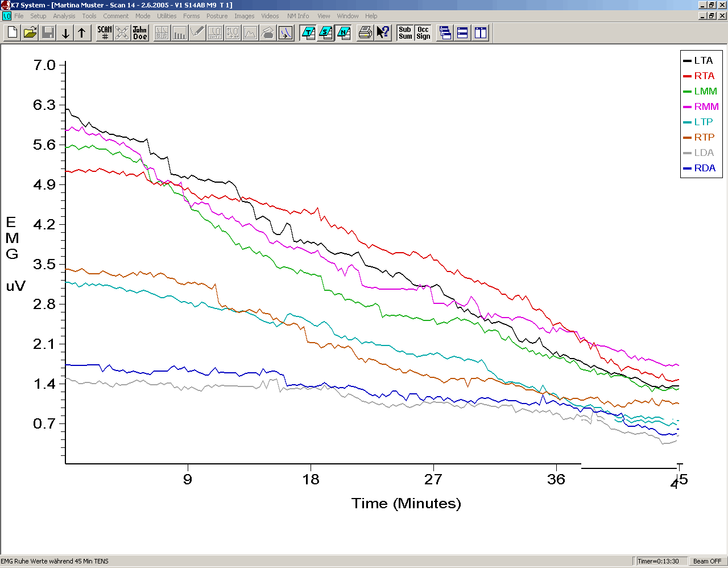This screenshot has width=728, height=568.
Task: Click the John Doe patient icon
Action: [140, 33]
